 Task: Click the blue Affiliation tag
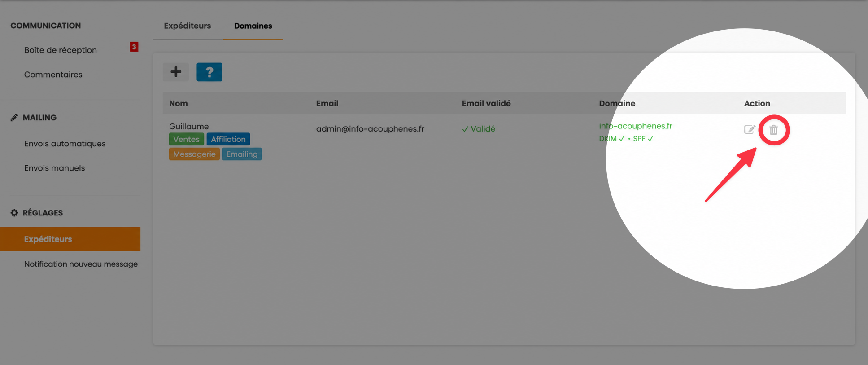pos(228,139)
